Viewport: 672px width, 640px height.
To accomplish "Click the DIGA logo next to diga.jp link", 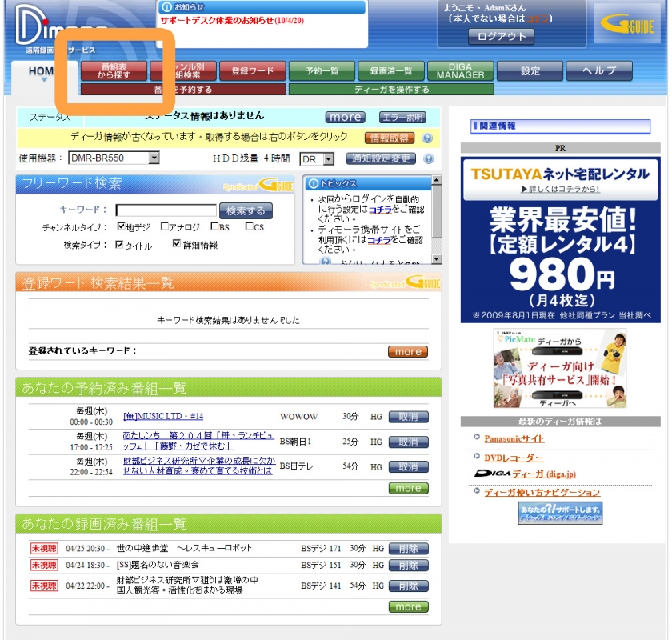I will (x=494, y=474).
